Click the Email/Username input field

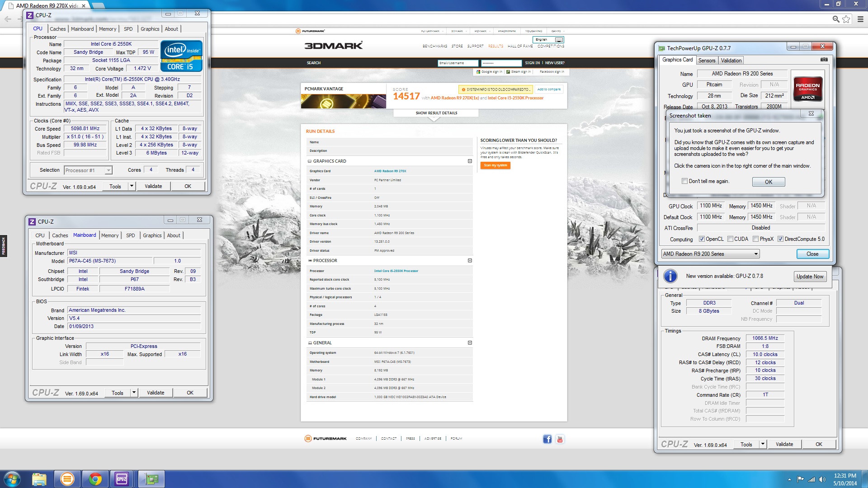[458, 63]
